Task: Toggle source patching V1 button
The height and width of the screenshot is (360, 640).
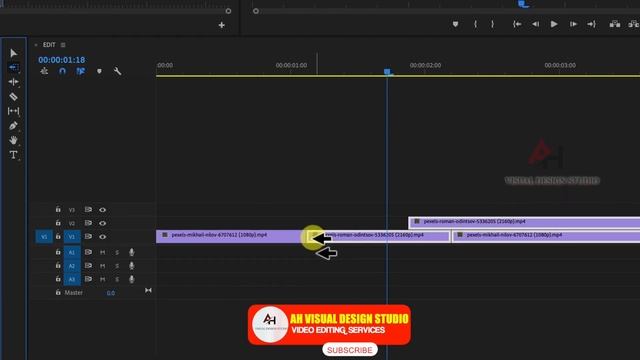Action: point(44,237)
